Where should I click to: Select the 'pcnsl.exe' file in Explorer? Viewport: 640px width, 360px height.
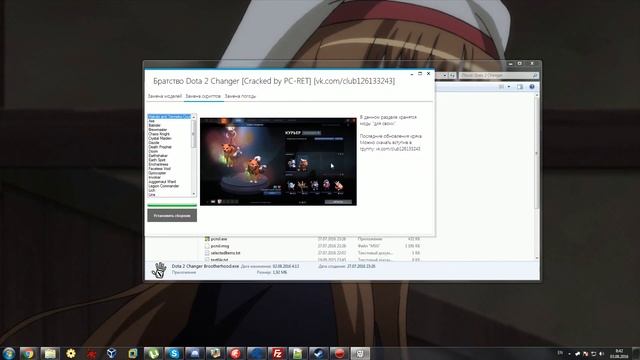point(216,239)
